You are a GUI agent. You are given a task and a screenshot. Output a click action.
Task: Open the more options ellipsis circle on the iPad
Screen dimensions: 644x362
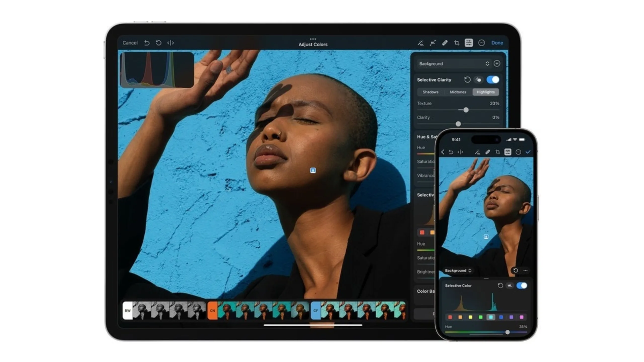click(x=481, y=43)
